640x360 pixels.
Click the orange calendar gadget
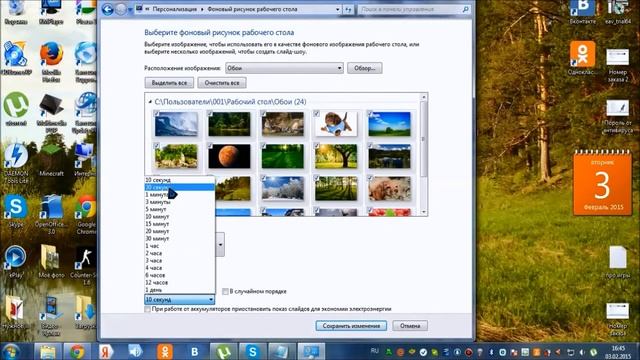tap(602, 182)
